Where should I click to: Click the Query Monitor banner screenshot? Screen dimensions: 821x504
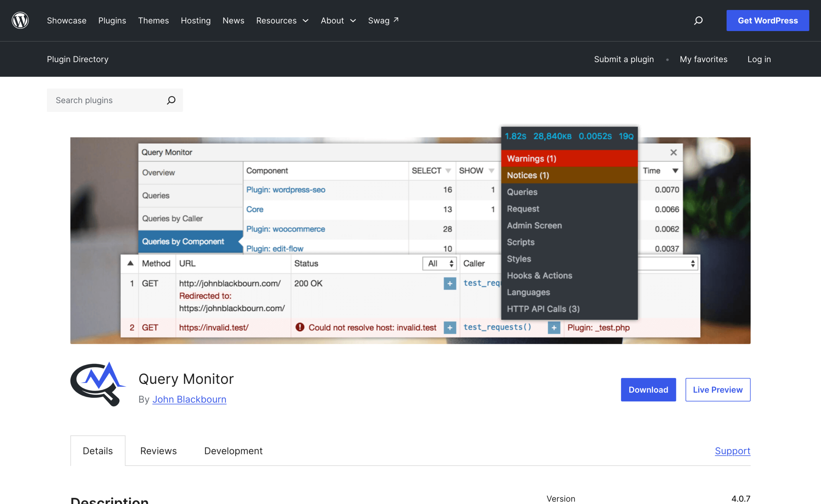tap(410, 235)
